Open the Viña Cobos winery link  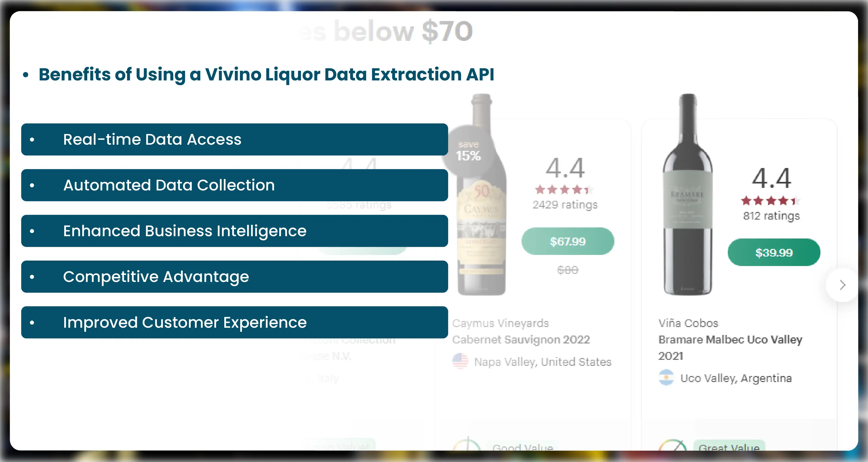click(x=688, y=323)
